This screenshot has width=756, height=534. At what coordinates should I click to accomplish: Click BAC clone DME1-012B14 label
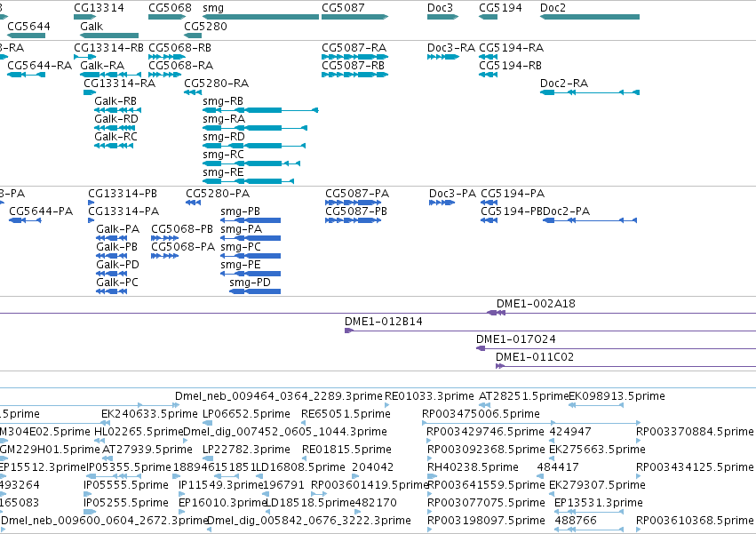coord(383,322)
